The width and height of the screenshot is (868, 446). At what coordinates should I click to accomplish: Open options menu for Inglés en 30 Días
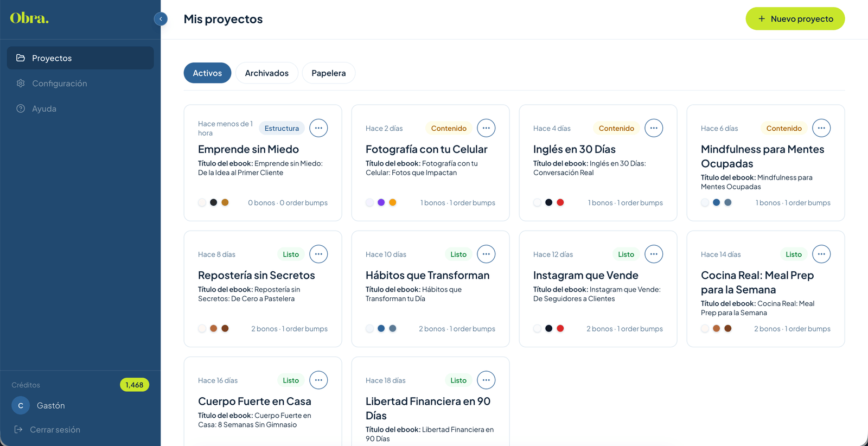pos(654,128)
